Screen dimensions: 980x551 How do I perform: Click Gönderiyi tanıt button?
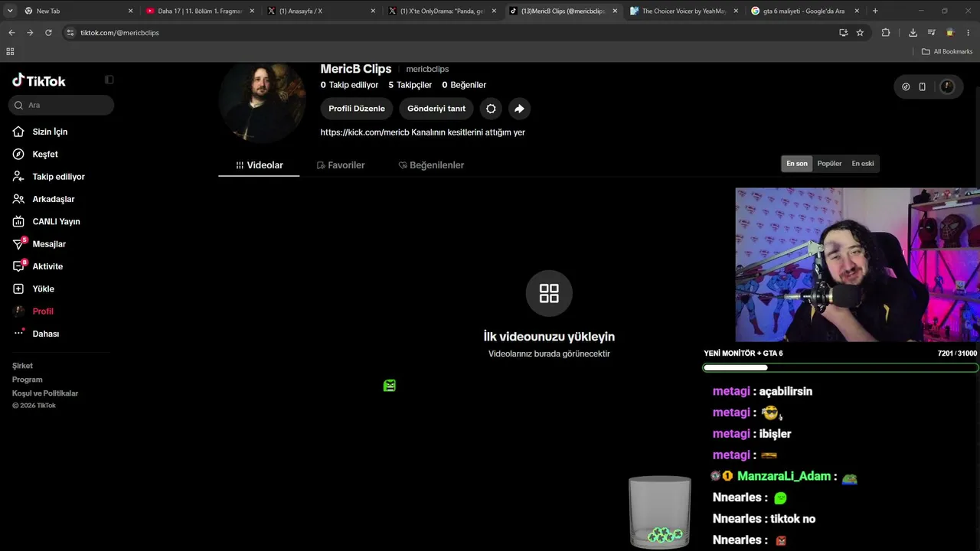point(436,109)
